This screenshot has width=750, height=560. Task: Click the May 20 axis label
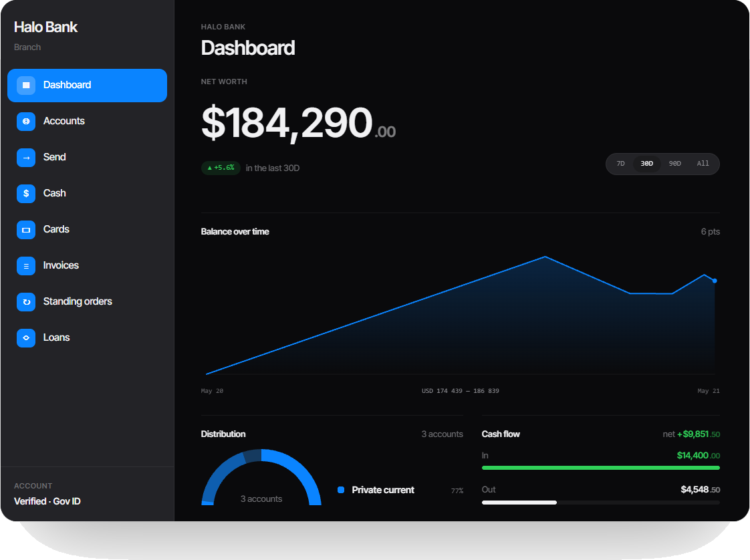coord(212,391)
